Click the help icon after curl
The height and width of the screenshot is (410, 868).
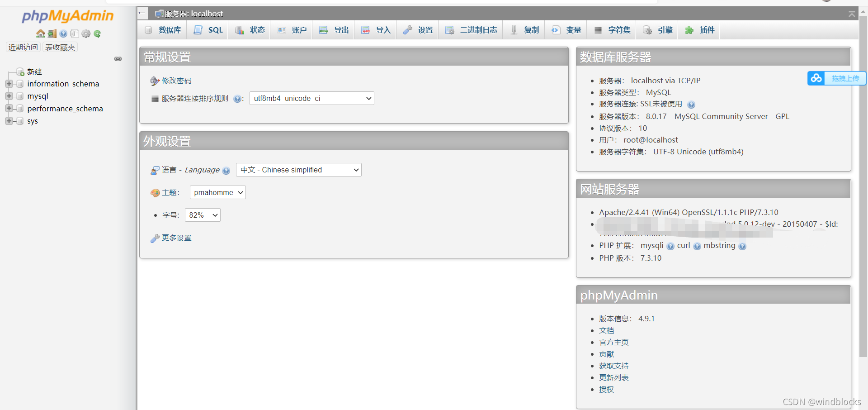pyautogui.click(x=697, y=246)
